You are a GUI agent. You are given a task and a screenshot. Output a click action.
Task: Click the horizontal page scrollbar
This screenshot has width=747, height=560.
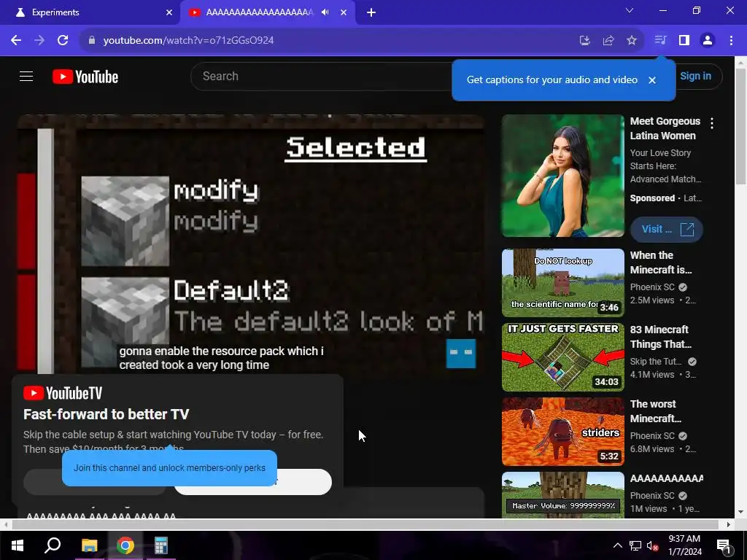pyautogui.click(x=365, y=524)
